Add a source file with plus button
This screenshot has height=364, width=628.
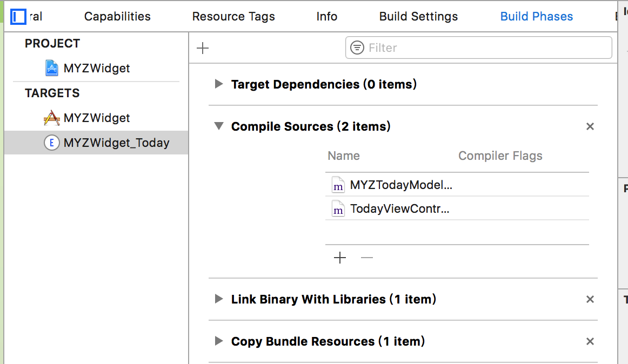[339, 258]
